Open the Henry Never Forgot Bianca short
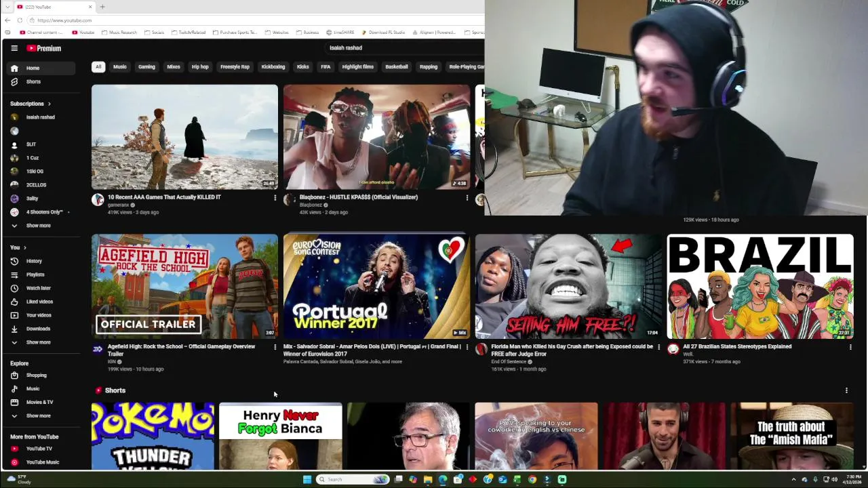Screen dimensions: 868x488 click(x=281, y=436)
